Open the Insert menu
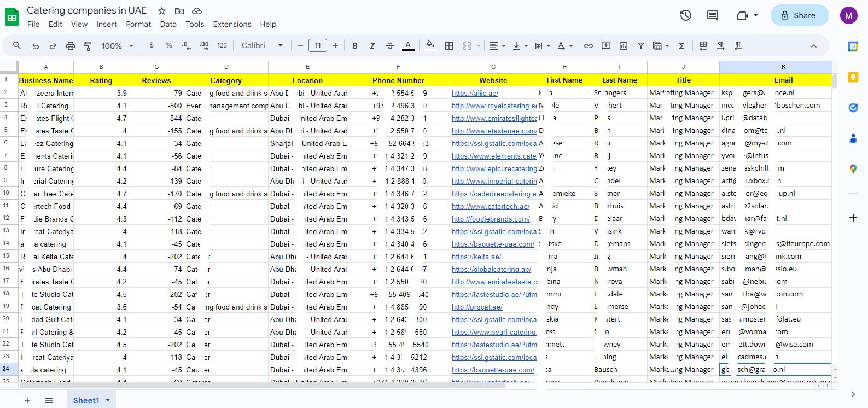Viewport: 868px width, 408px height. tap(107, 24)
